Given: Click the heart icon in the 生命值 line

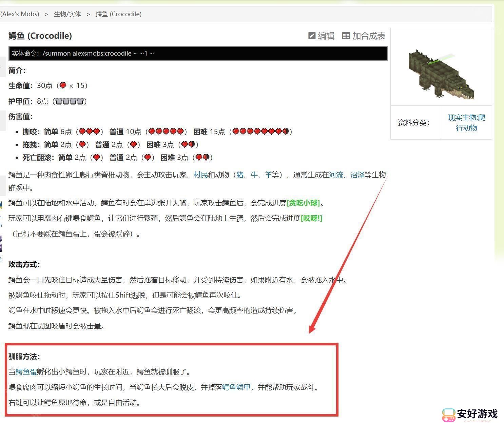Looking at the screenshot, I should [63, 85].
